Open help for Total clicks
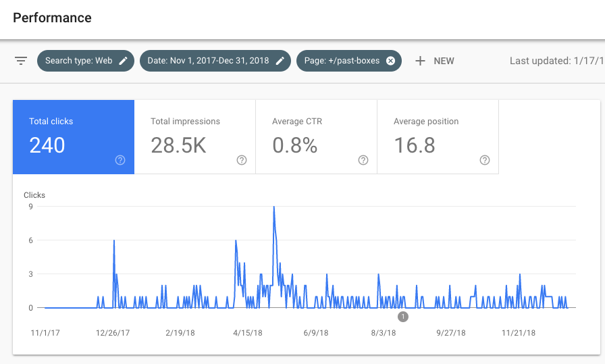This screenshot has width=605, height=364. click(120, 160)
